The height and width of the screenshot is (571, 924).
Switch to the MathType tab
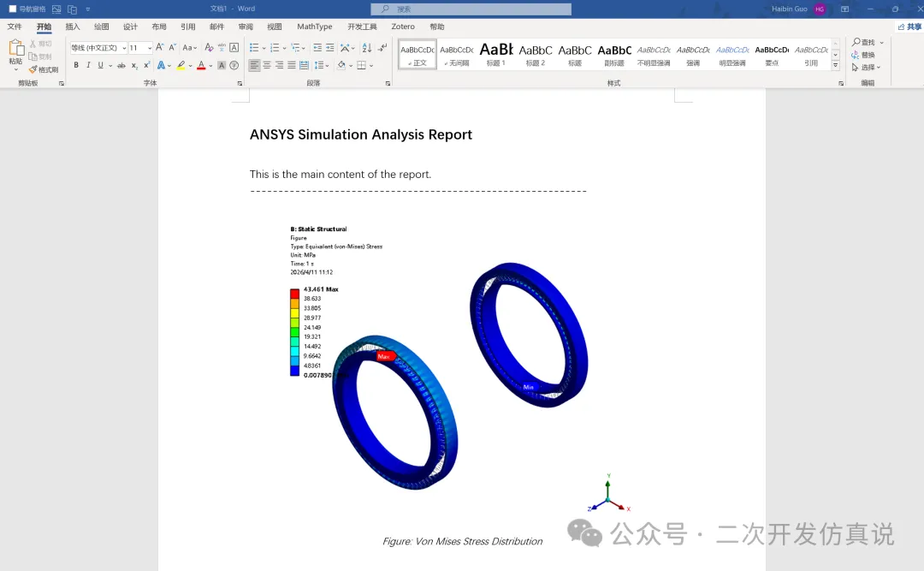315,27
